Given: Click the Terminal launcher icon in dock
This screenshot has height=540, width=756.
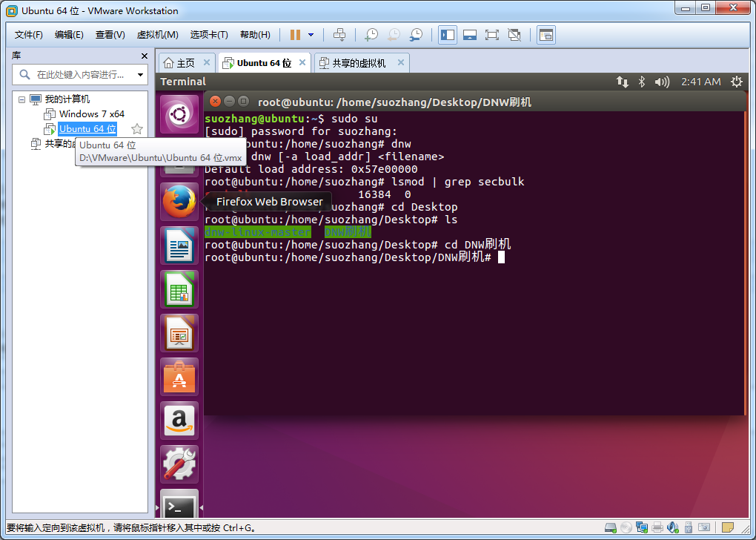Looking at the screenshot, I should pyautogui.click(x=179, y=504).
